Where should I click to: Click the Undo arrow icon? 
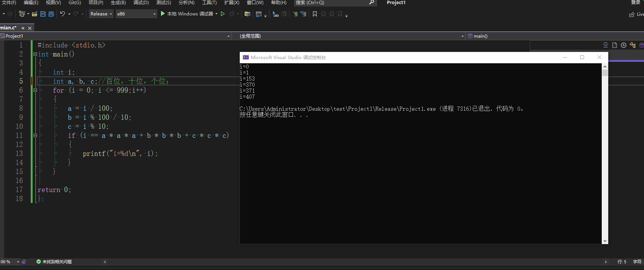63,14
